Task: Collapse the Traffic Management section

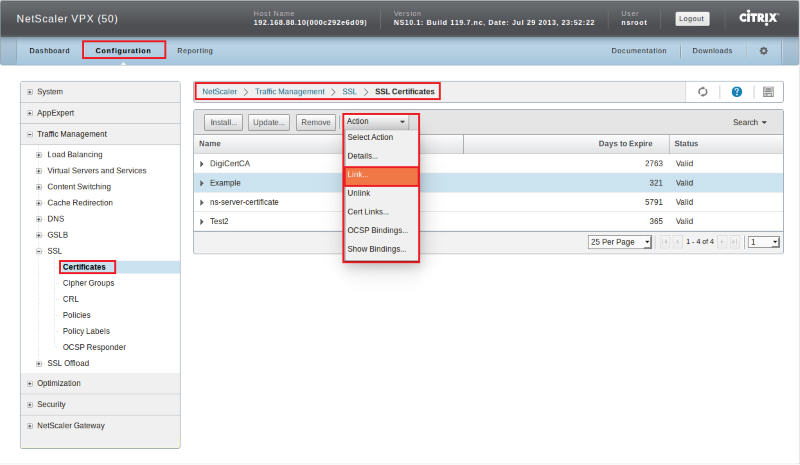Action: pyautogui.click(x=30, y=134)
